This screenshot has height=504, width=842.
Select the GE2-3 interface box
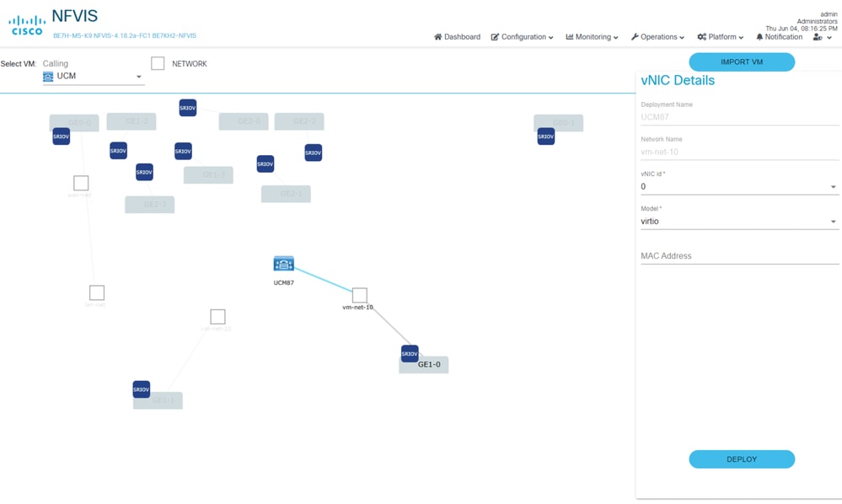tap(150, 205)
